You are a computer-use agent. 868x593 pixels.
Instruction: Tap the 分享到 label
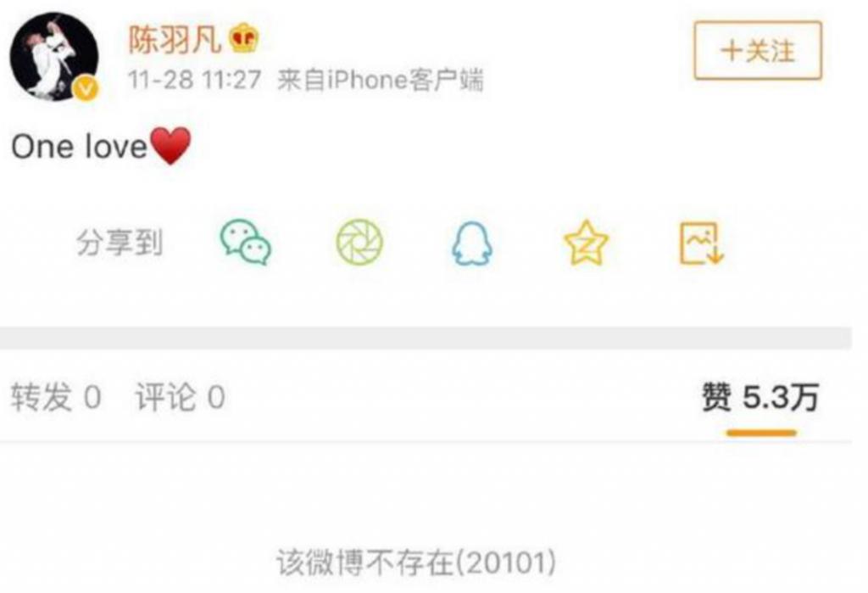coord(120,243)
